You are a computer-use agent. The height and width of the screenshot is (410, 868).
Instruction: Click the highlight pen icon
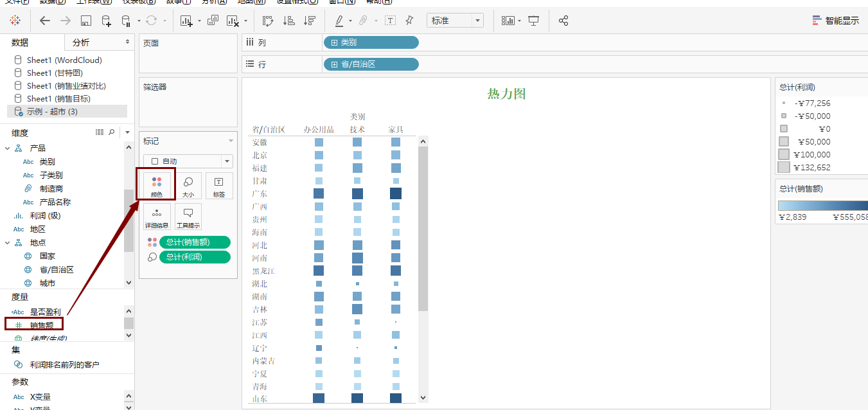click(339, 21)
